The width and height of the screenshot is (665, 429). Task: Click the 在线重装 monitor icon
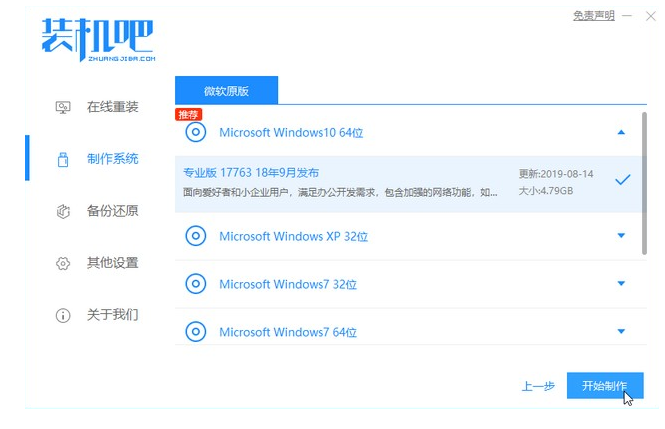63,107
